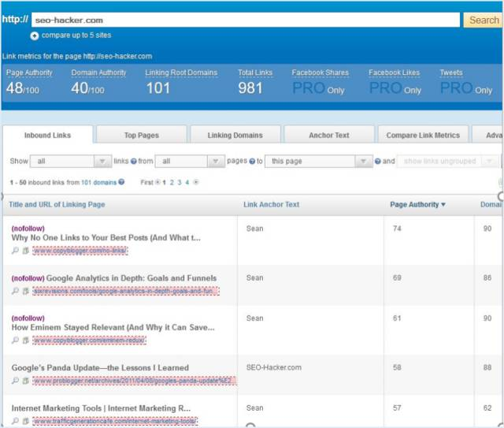504x428 pixels.
Task: Open the Show links type dropdown
Action: click(70, 162)
